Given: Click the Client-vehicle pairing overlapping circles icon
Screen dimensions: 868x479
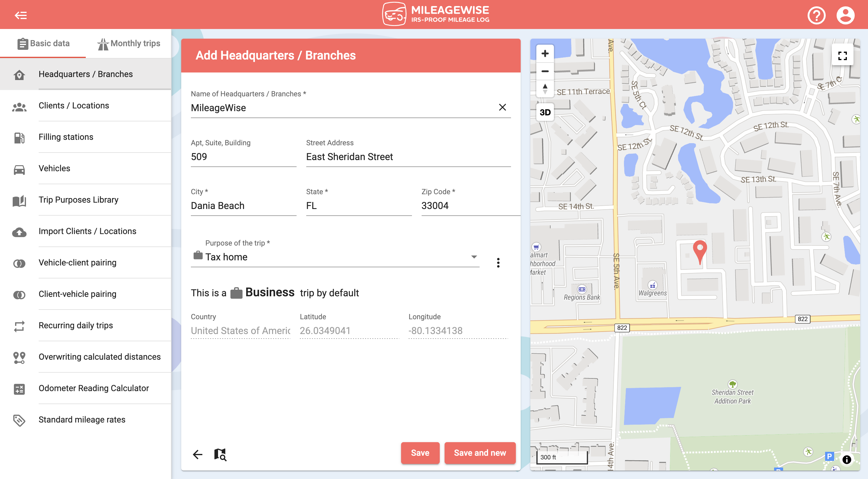Looking at the screenshot, I should point(19,295).
